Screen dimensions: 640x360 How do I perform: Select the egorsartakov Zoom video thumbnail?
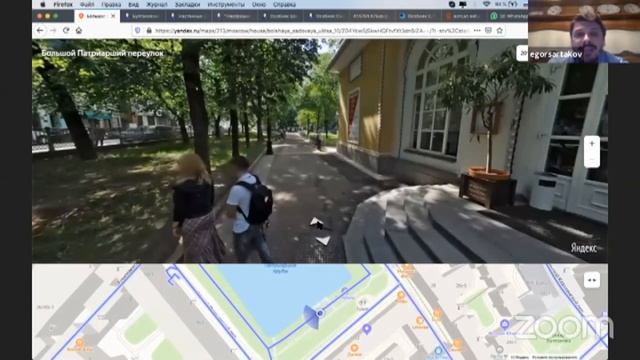584,31
